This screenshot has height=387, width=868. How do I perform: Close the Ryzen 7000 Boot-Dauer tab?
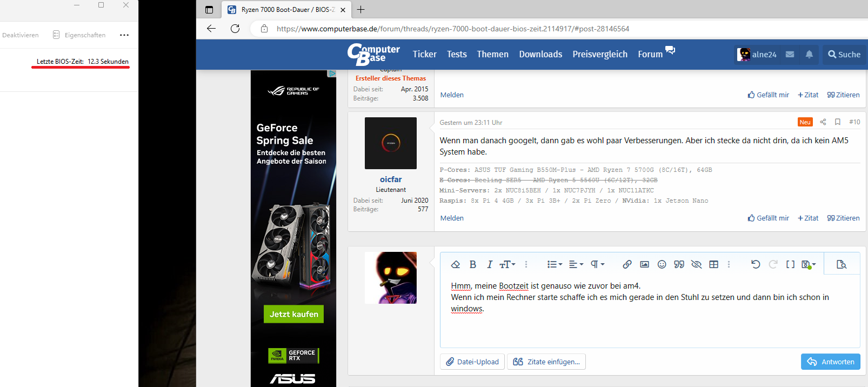click(x=343, y=10)
